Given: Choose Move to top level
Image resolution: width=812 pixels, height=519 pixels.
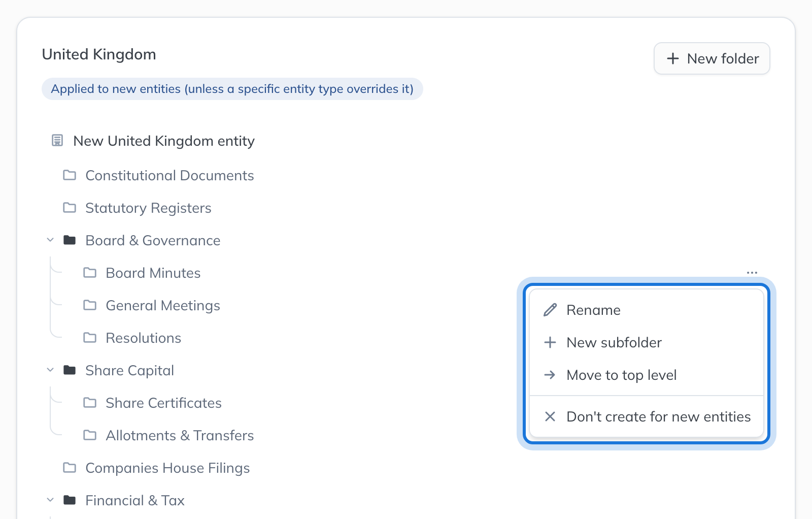Looking at the screenshot, I should tap(647, 375).
